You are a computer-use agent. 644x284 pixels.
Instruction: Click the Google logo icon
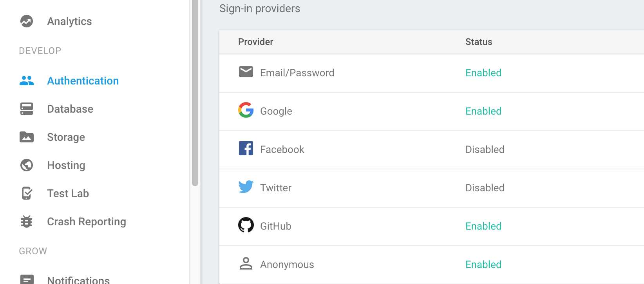[246, 110]
